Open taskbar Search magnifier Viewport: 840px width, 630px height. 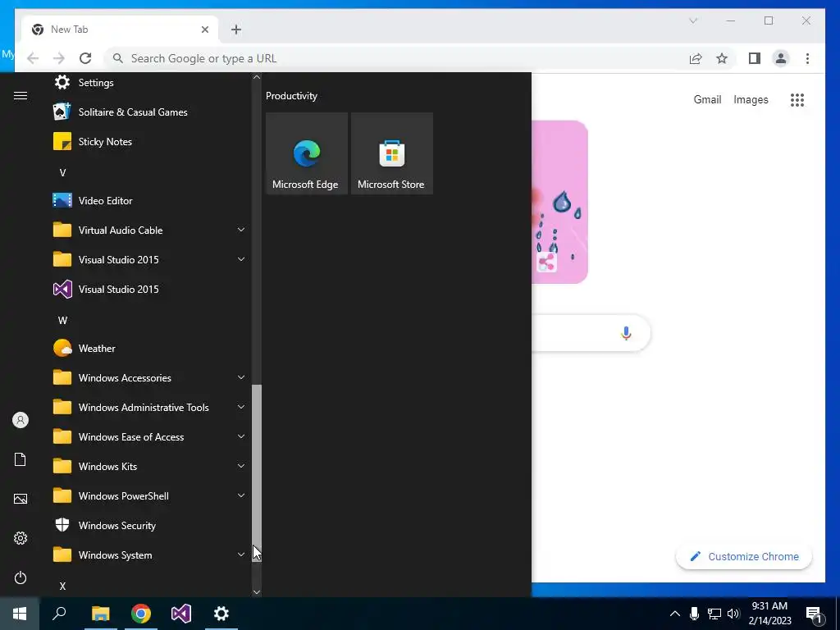click(59, 614)
